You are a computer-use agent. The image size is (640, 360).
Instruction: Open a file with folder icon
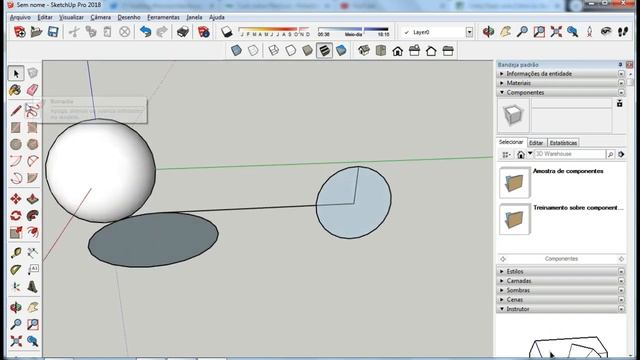[x=36, y=32]
